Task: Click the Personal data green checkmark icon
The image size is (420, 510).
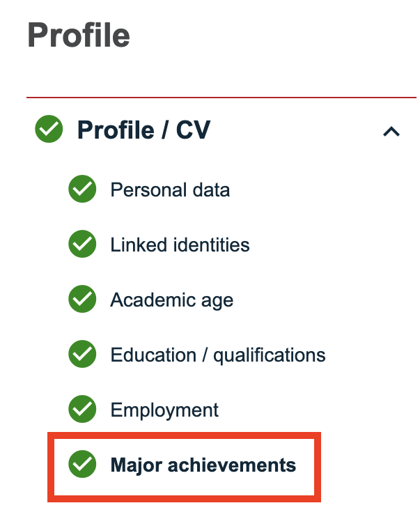Action: (82, 189)
